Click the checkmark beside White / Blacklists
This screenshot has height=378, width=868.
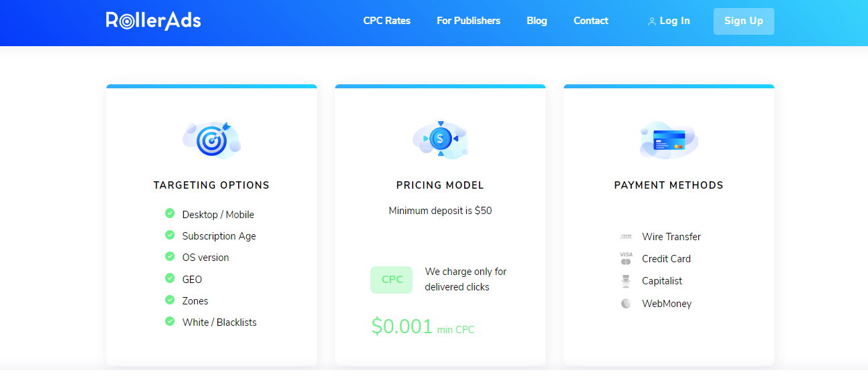pyautogui.click(x=170, y=322)
